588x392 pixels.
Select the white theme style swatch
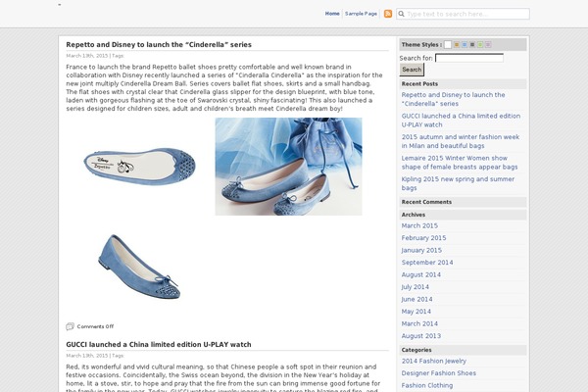(x=448, y=45)
